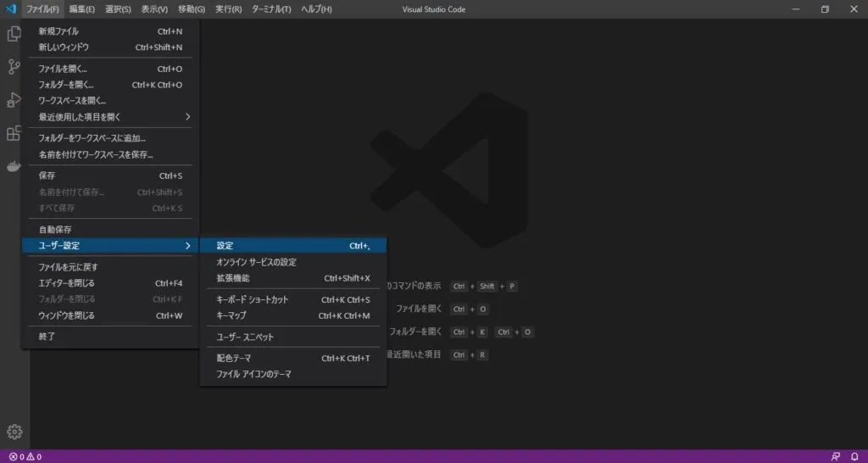Open the Run and Debug view

point(14,100)
